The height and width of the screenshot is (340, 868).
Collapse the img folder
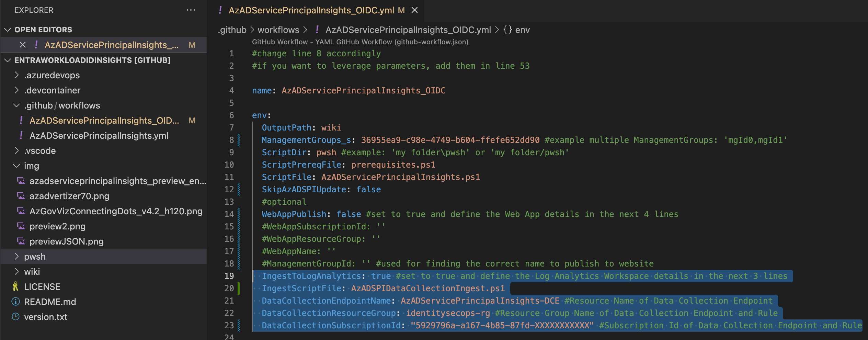[x=16, y=166]
